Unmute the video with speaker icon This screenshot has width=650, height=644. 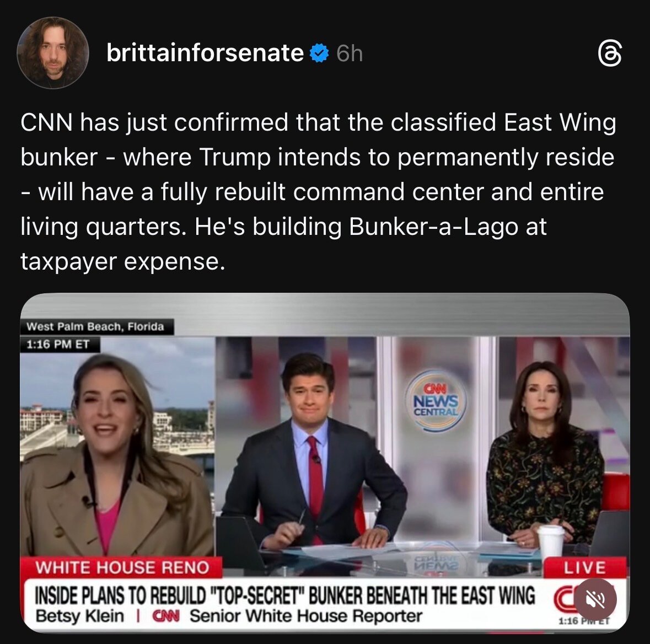click(595, 599)
